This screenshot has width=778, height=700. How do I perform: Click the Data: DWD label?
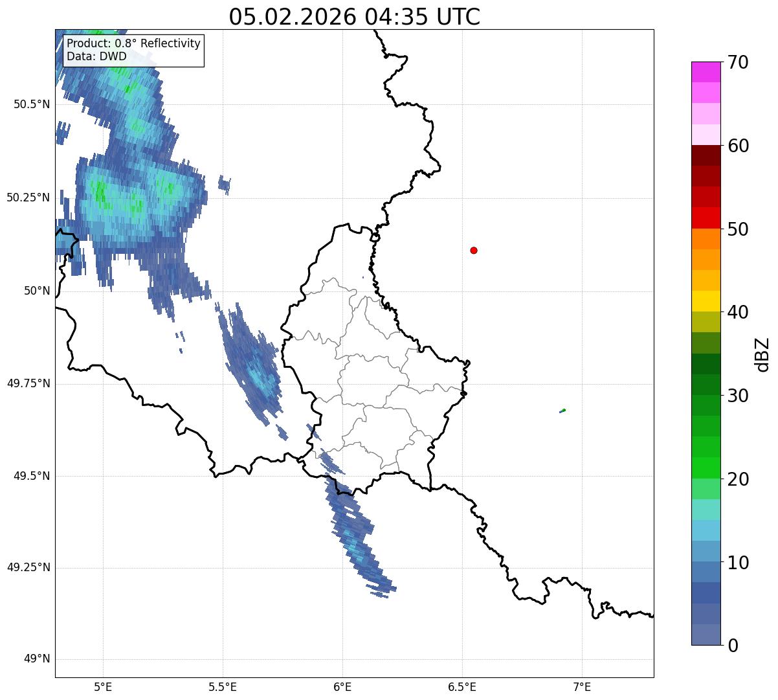[97, 56]
